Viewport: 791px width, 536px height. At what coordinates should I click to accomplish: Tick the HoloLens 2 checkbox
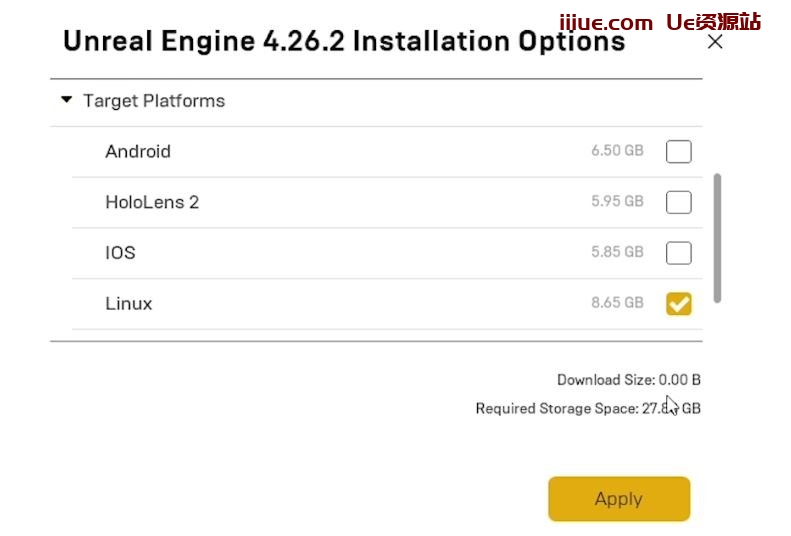[678, 202]
